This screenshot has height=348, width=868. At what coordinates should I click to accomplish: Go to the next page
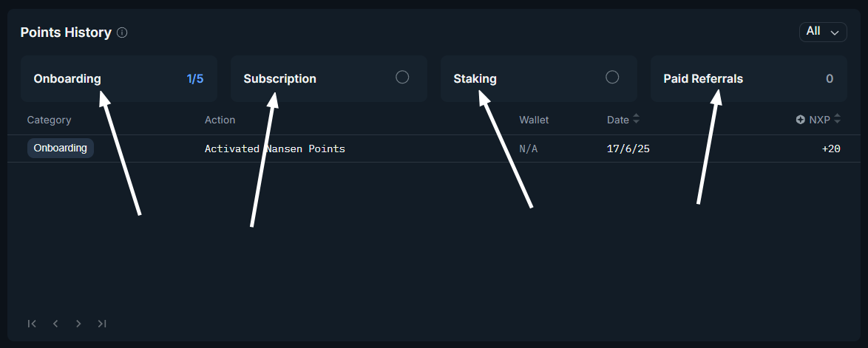(x=78, y=324)
